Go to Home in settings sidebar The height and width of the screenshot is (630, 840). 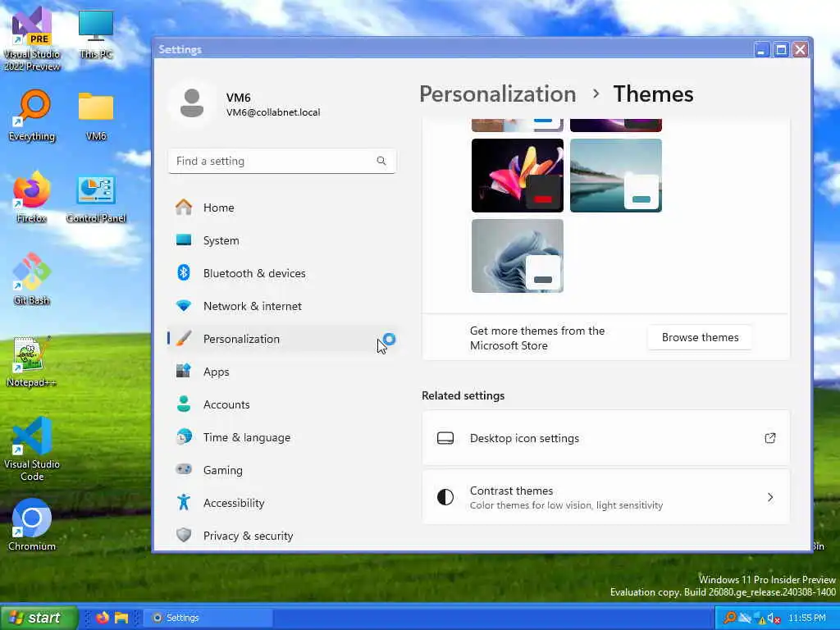(x=282, y=208)
